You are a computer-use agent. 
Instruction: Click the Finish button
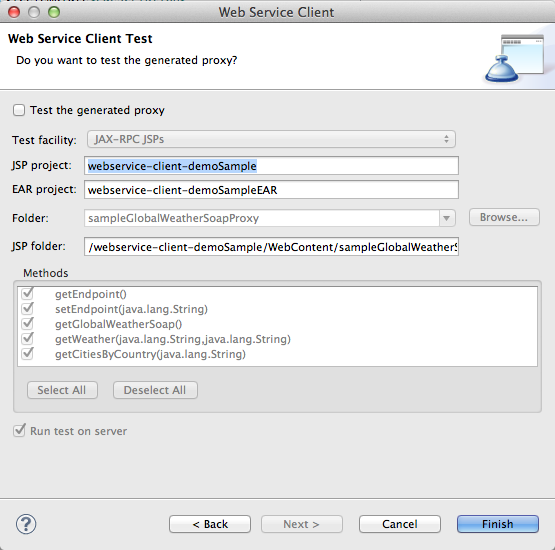tap(498, 524)
